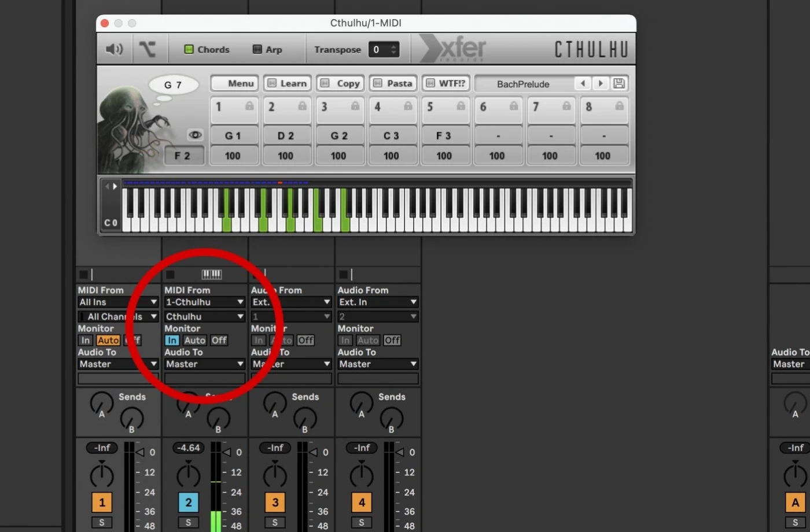Click the lock icon on note slot 8

pos(620,106)
